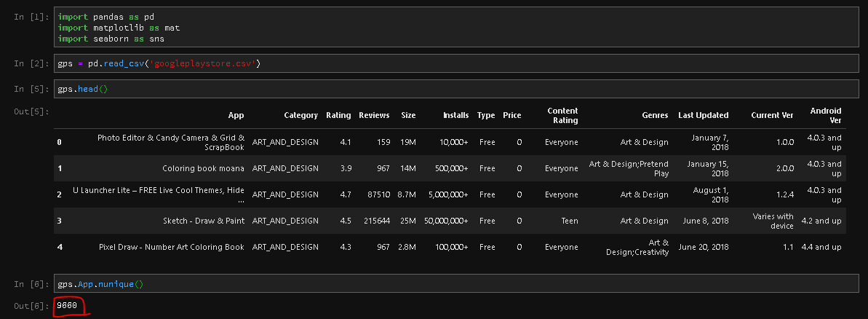Screen dimensions: 868x319
Task: Click the '4.2 and up' Android version cell
Action: point(821,221)
